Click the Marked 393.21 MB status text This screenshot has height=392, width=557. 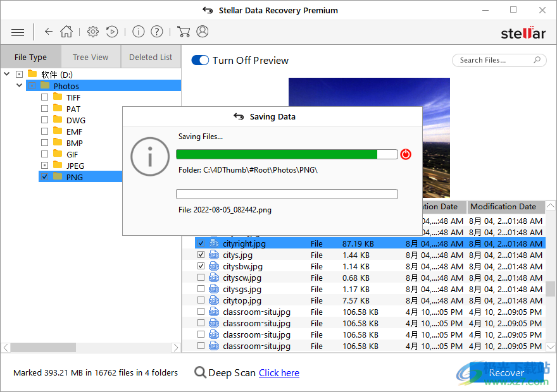pos(96,372)
